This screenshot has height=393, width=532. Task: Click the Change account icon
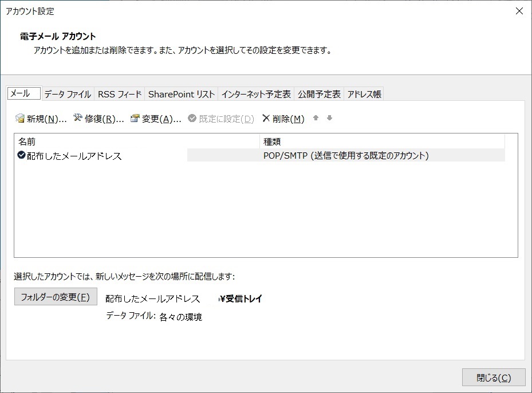pos(135,119)
